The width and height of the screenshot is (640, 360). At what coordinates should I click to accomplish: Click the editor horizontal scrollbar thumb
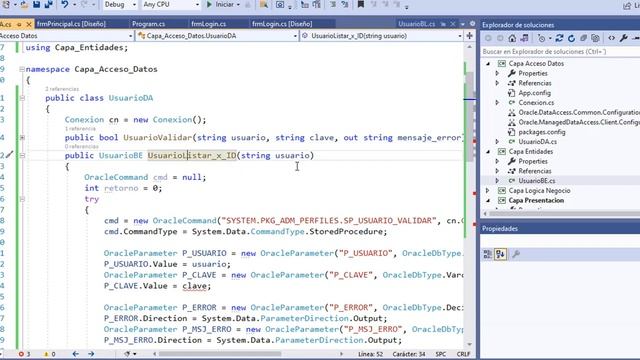[x=220, y=354]
